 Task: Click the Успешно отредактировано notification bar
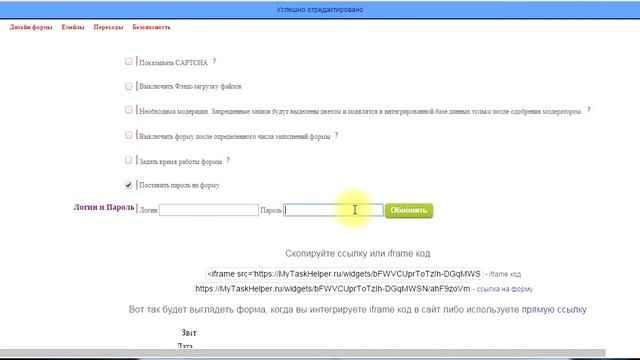320,9
